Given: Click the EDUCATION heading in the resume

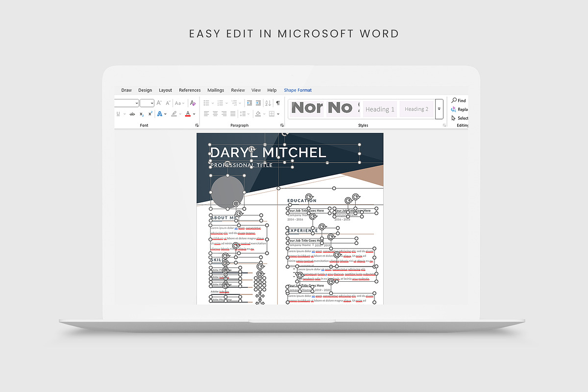Looking at the screenshot, I should click(302, 201).
